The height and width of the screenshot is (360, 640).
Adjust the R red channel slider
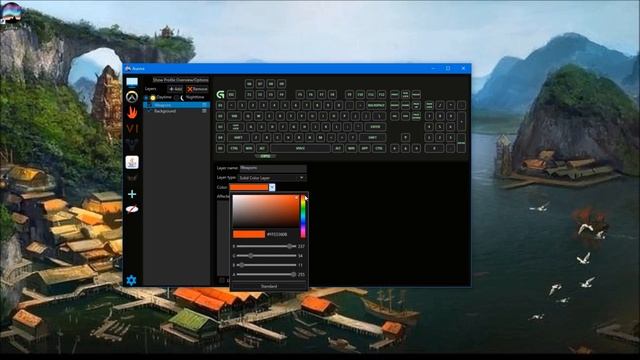[x=266, y=247]
